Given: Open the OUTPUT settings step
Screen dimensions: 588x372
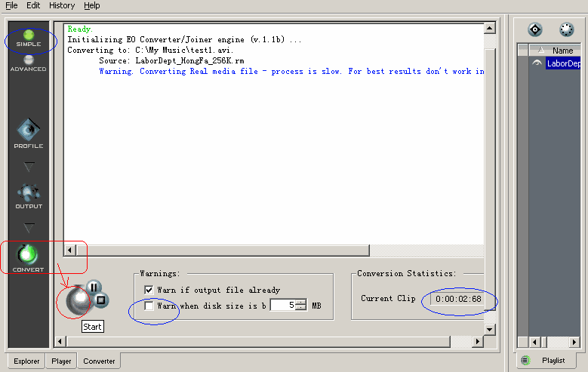Looking at the screenshot, I should click(x=29, y=195).
